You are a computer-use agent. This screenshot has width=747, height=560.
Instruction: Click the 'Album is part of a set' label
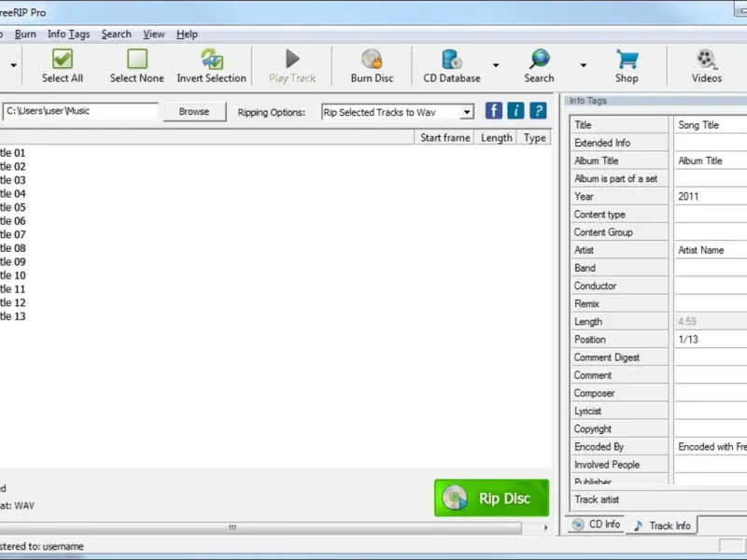[x=615, y=178]
